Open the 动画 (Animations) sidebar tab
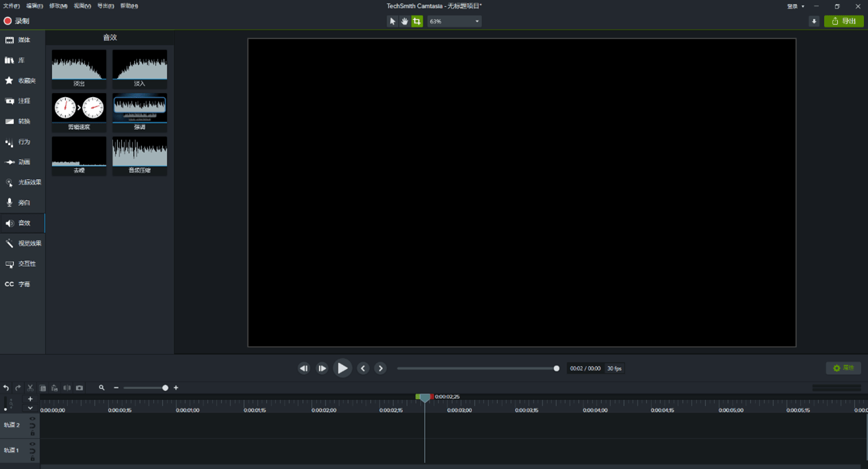The height and width of the screenshot is (469, 868). [x=23, y=162]
